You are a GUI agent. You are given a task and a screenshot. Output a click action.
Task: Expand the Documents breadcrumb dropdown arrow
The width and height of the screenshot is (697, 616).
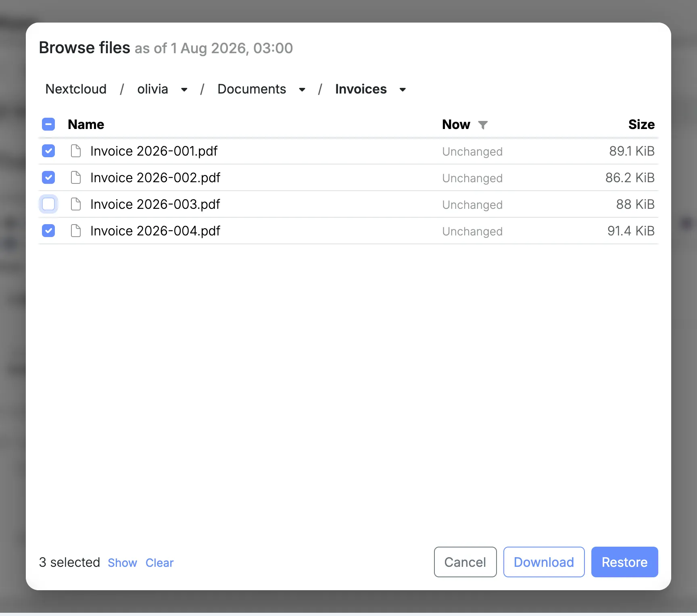point(302,89)
